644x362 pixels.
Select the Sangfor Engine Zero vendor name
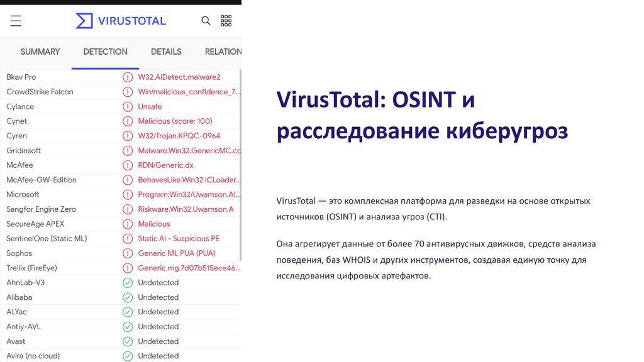[x=41, y=209]
